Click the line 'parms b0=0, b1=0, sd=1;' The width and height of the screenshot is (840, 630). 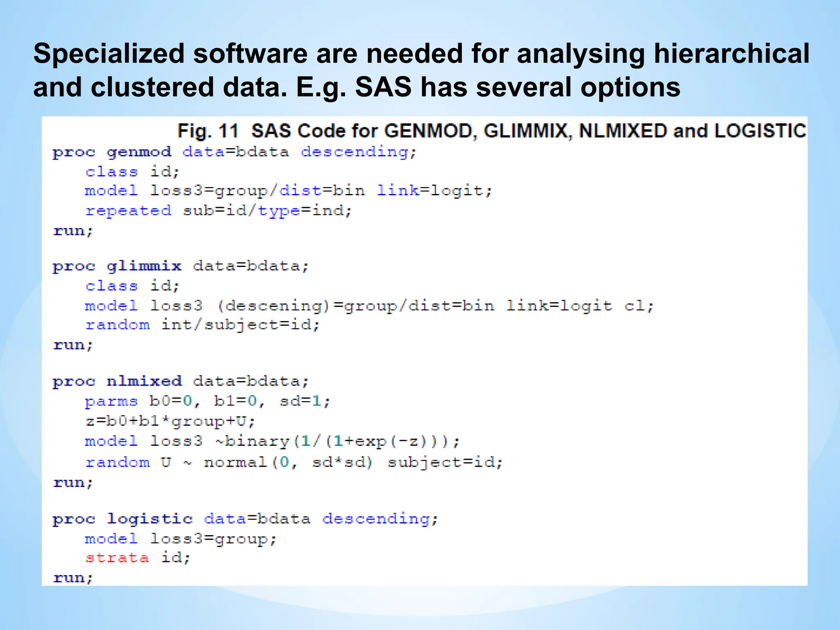pyautogui.click(x=208, y=401)
